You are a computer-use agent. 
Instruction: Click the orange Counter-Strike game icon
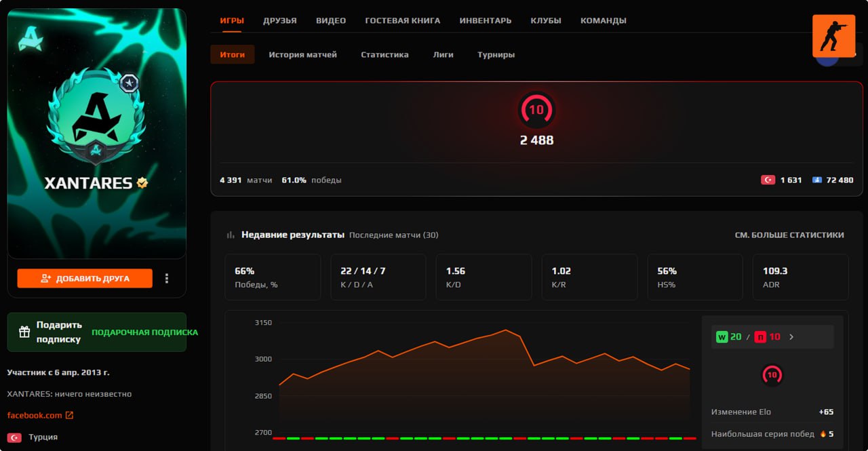(x=833, y=35)
